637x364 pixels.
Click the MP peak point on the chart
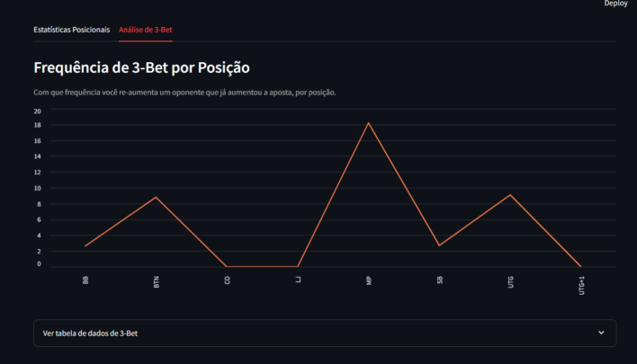coord(369,123)
